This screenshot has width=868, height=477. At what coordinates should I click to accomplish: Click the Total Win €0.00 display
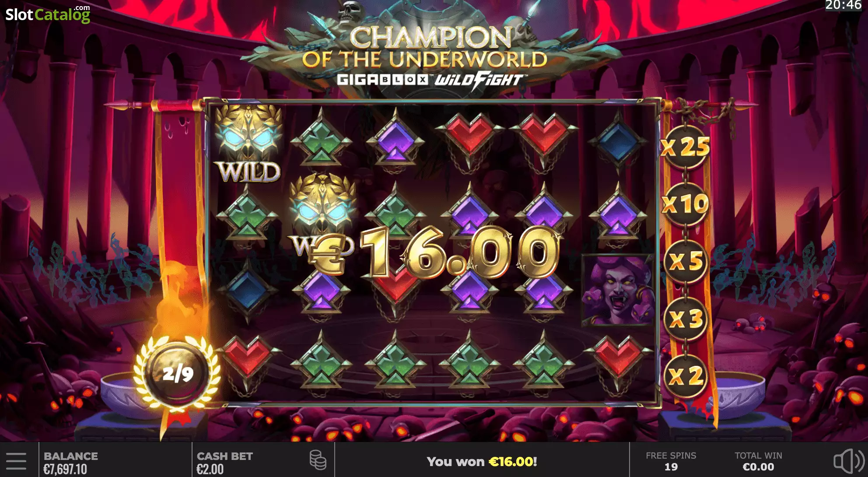click(758, 462)
